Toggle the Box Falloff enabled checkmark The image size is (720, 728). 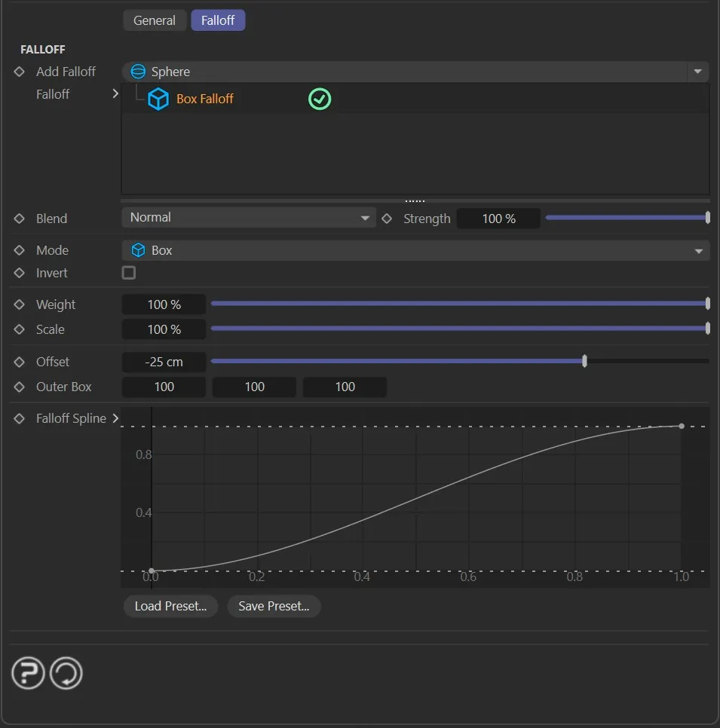(x=320, y=99)
